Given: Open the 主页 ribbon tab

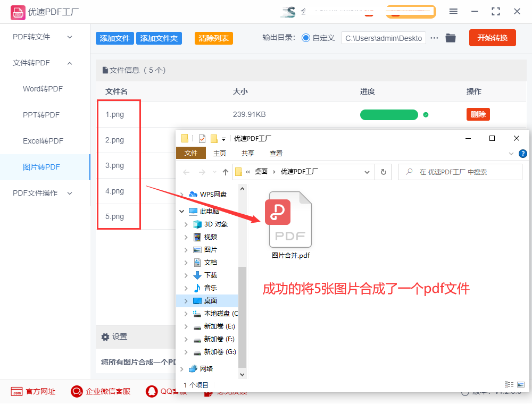Looking at the screenshot, I should (x=220, y=154).
